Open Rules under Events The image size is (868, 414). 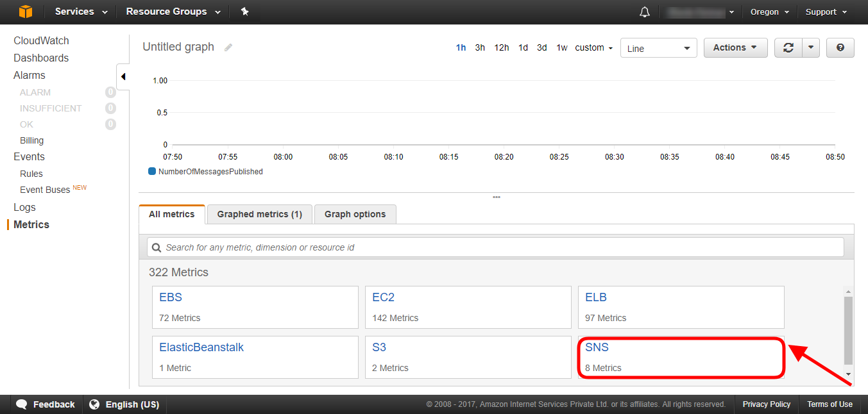[x=31, y=174]
